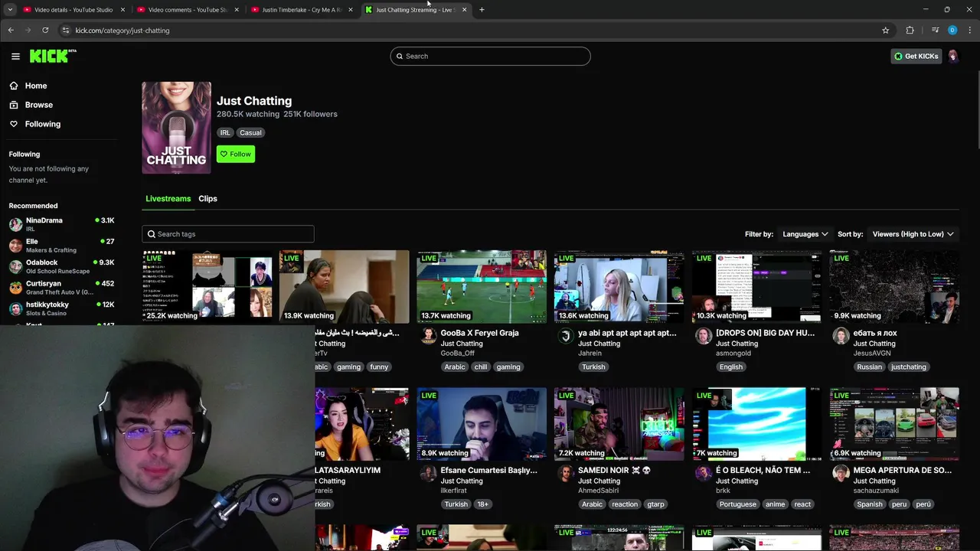The height and width of the screenshot is (551, 980).
Task: Open the 9.9K watching JesusAVGN thumbnail
Action: coord(894,286)
